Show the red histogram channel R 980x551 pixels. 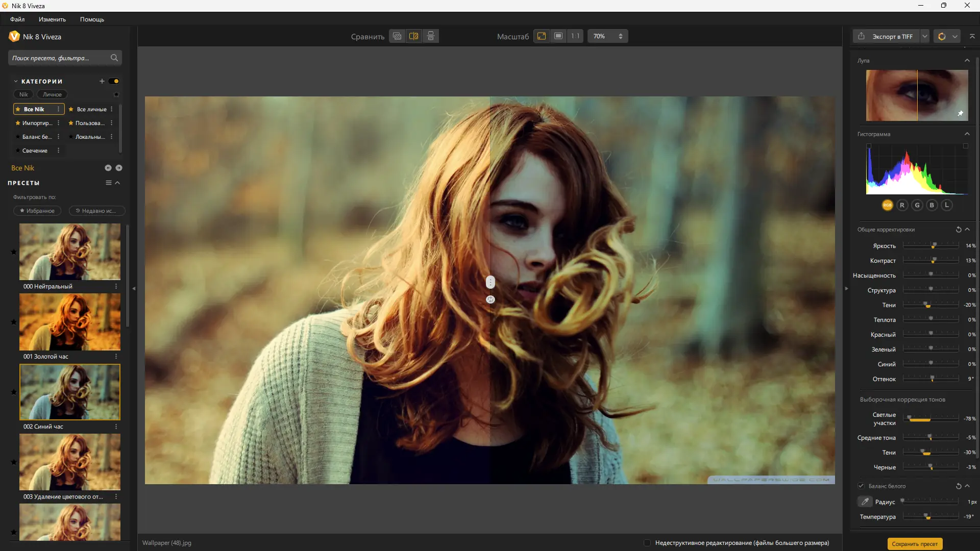coord(902,205)
